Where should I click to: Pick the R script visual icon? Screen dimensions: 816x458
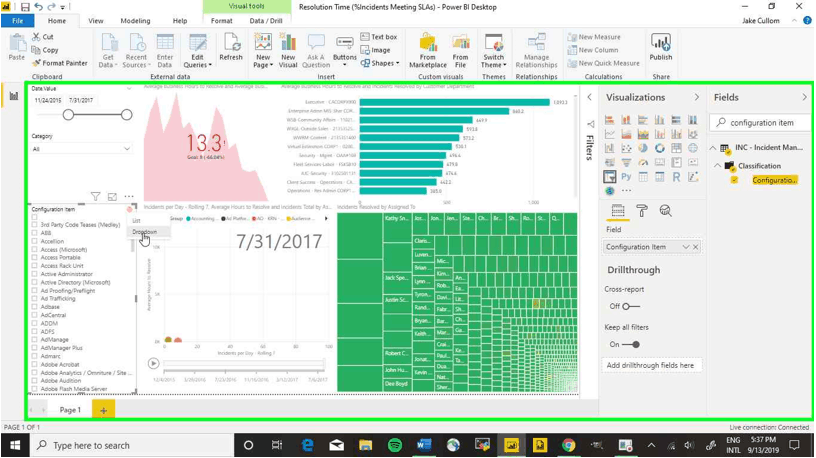(676, 177)
